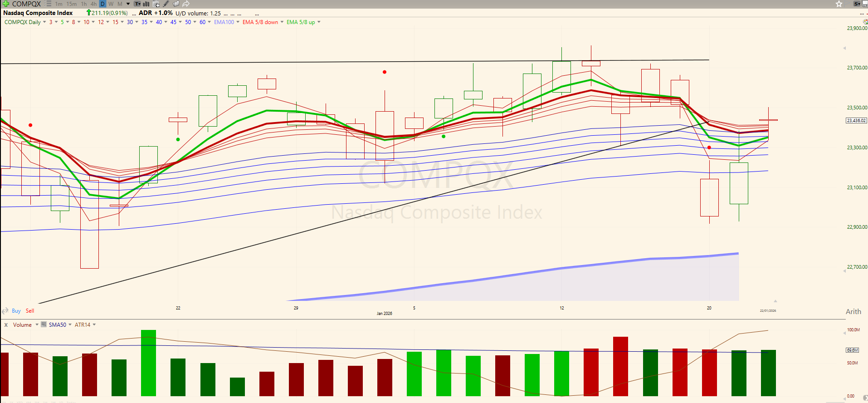Click the 69.6M volume value tag
868x403 pixels.
point(852,350)
